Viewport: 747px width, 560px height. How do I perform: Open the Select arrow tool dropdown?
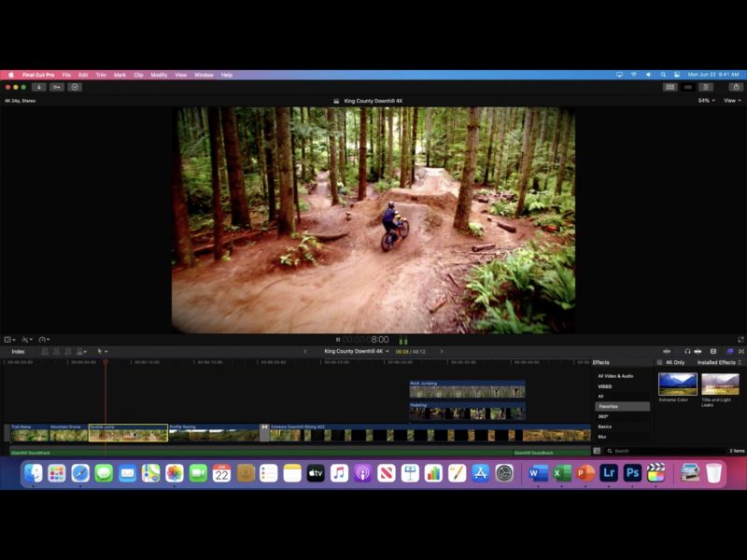[x=103, y=352]
